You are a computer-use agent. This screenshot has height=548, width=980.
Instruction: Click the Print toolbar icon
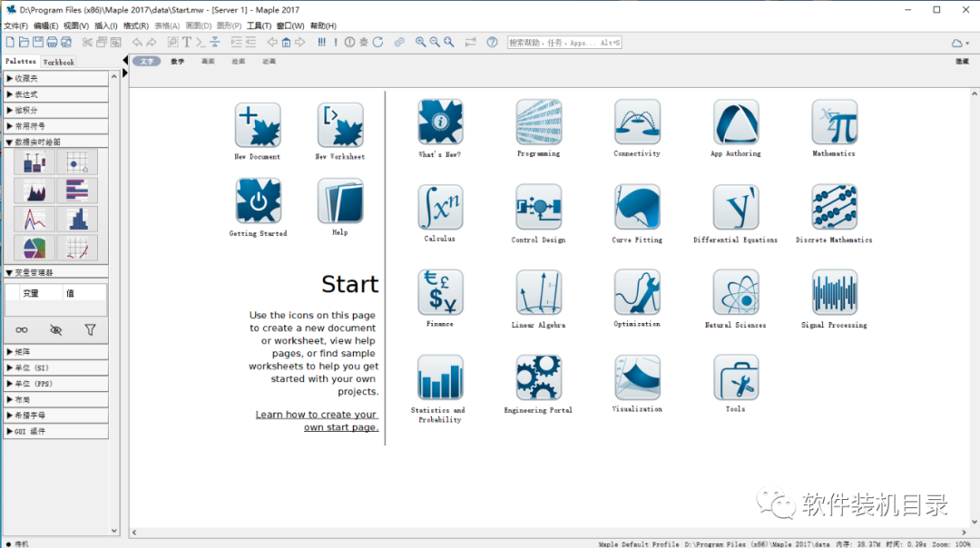pos(52,43)
